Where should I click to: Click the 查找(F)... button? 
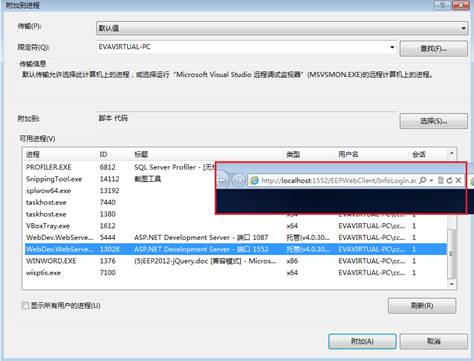pyautogui.click(x=433, y=49)
